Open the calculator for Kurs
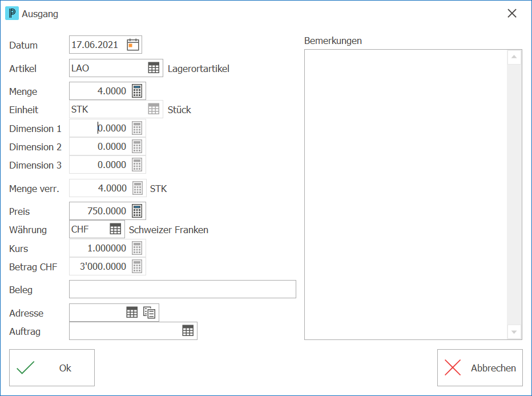Viewport: 532px width, 396px height. coord(137,248)
